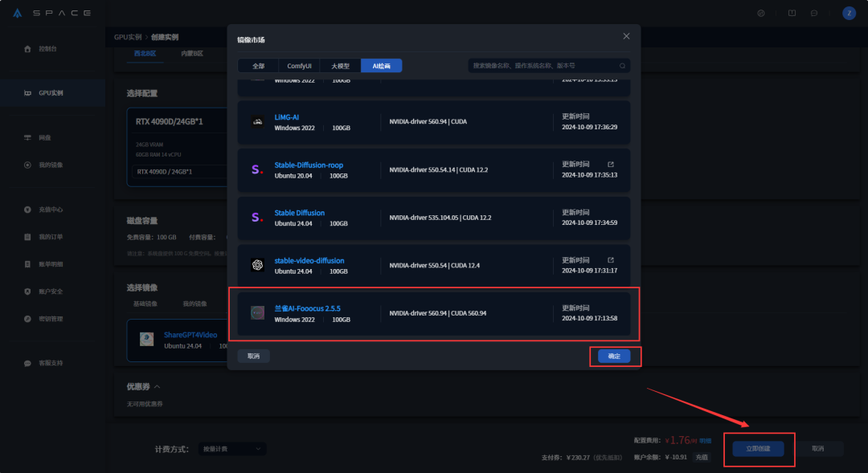Click 'NVIDIA-driver 535.104.05 | CUDA 12.2' text
868x473 pixels.
tap(440, 218)
